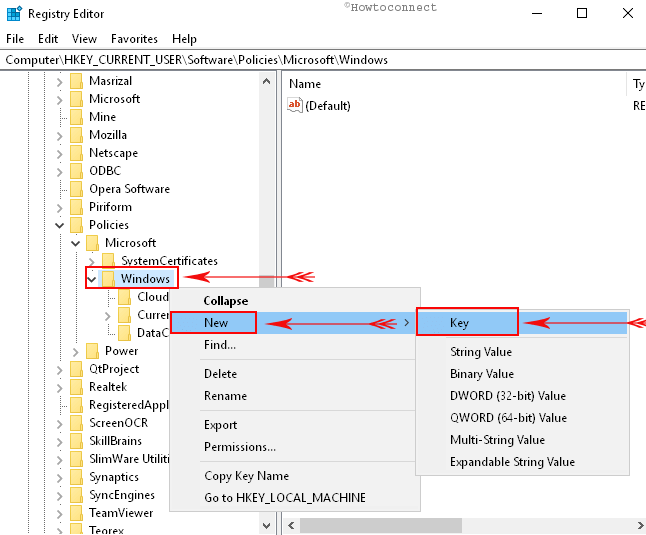Collapse the Windows key chevron
Viewport: 646px width, 535px height.
pos(91,280)
